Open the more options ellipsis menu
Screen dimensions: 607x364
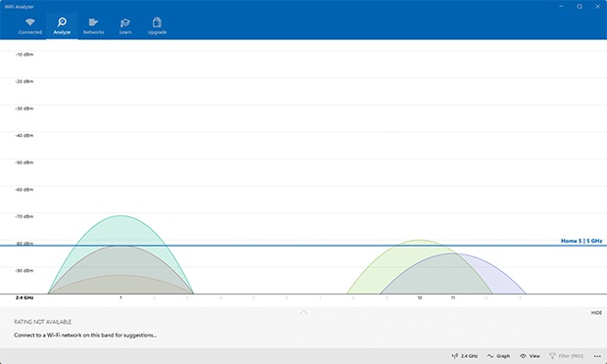click(597, 356)
